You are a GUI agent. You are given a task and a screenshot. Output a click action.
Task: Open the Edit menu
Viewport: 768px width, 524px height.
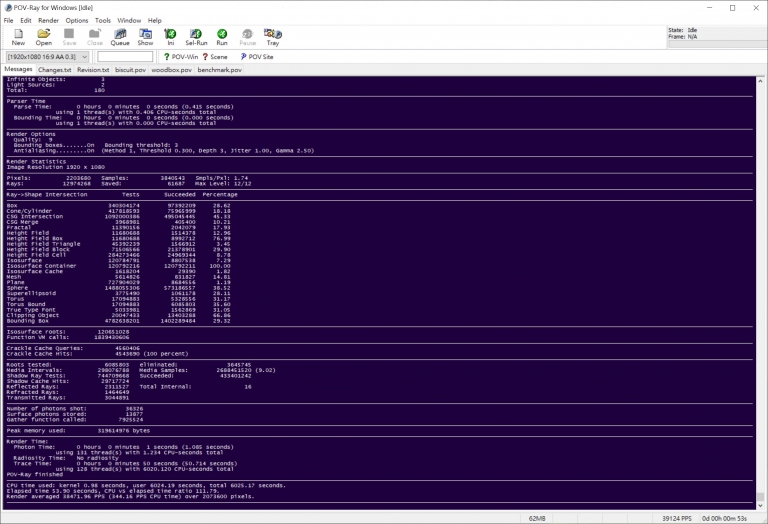(x=26, y=21)
